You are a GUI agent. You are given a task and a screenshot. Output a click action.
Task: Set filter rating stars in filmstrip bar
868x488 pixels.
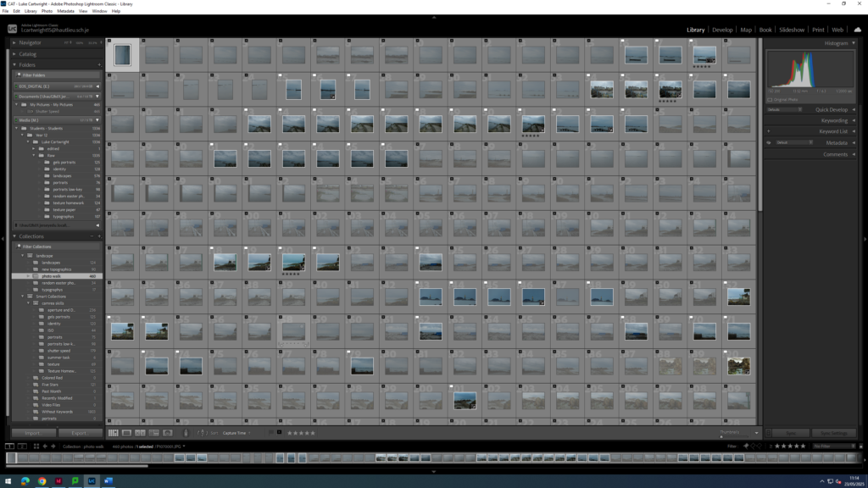[x=790, y=446]
